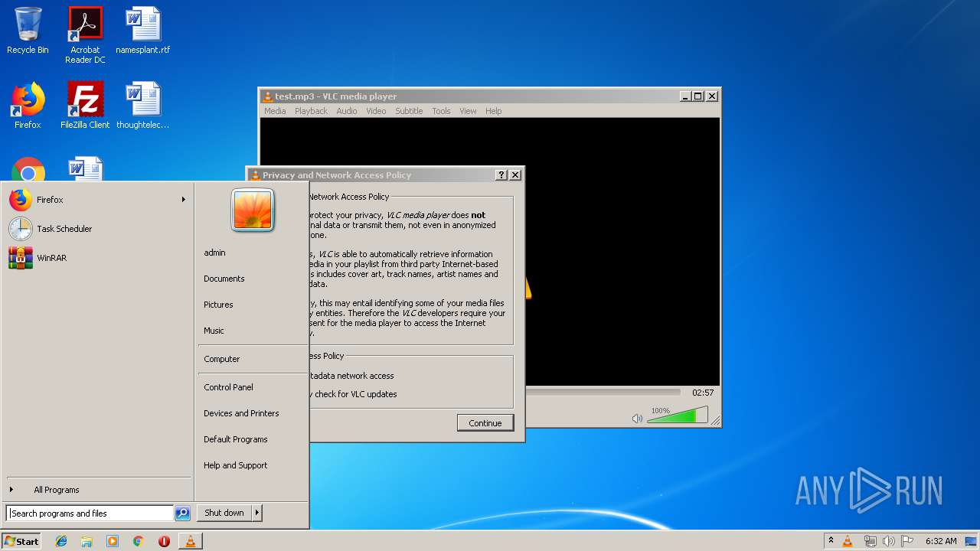Viewport: 980px width, 551px height.
Task: Open the Tools menu in VLC
Action: coord(441,111)
